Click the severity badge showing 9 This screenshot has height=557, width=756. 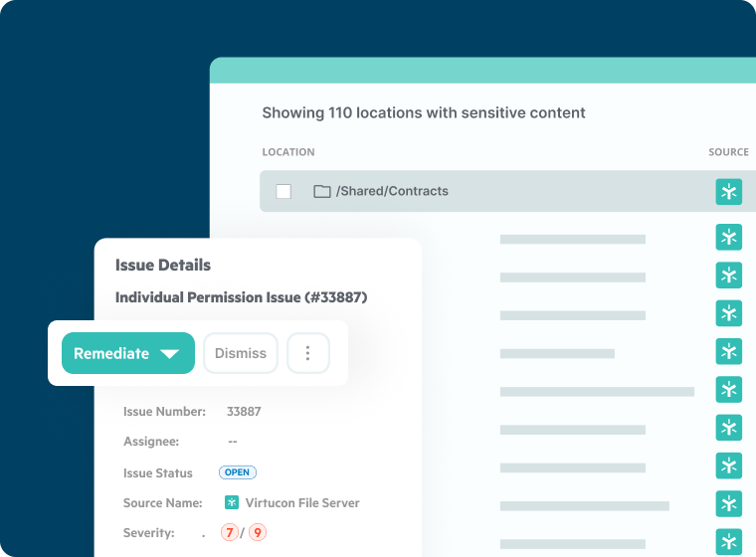point(257,533)
